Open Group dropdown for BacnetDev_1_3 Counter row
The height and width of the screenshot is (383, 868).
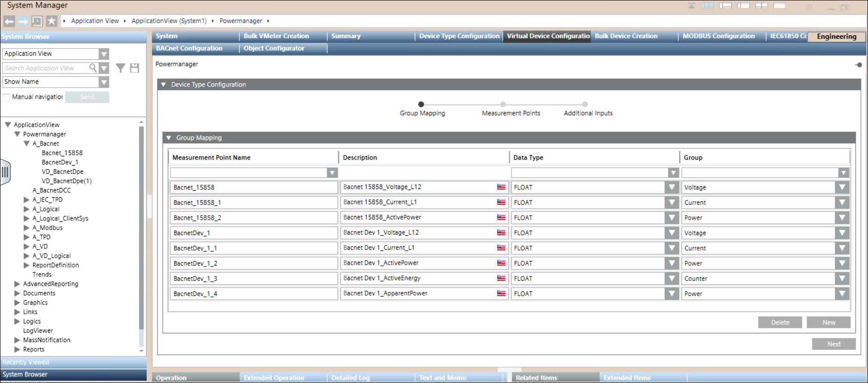tap(842, 279)
